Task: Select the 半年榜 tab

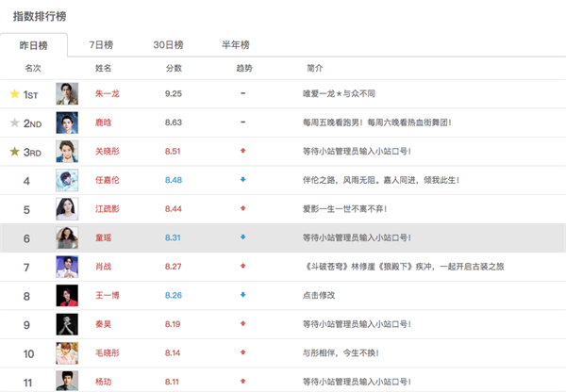Action: tap(235, 44)
